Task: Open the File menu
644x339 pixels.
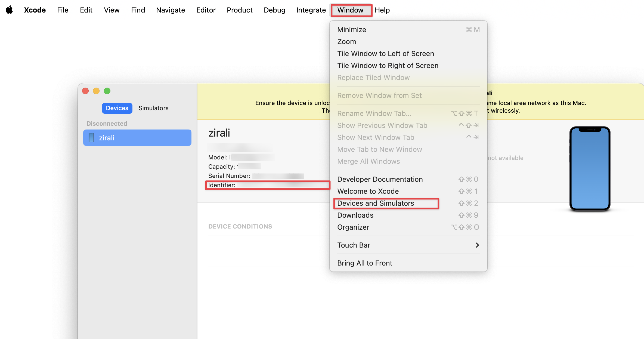Action: tap(63, 10)
